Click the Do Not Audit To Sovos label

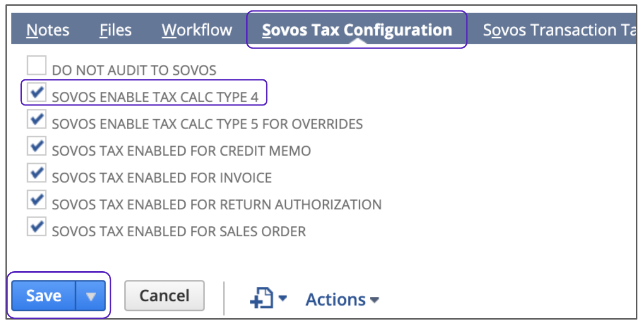coord(134,71)
